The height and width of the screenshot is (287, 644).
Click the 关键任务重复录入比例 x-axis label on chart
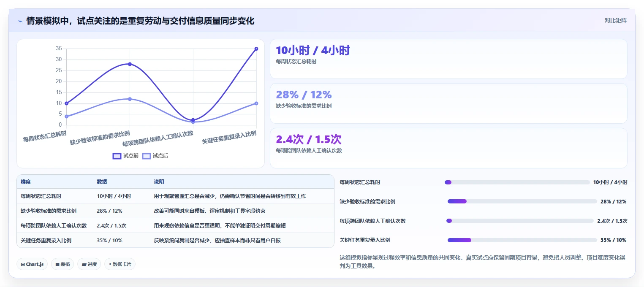tap(229, 137)
